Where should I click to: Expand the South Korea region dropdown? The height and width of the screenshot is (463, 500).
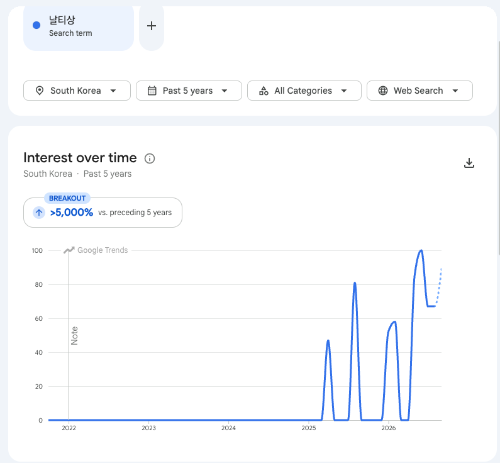click(x=77, y=90)
